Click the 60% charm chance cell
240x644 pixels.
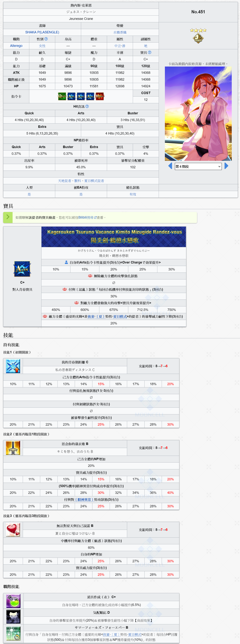(x=91, y=547)
